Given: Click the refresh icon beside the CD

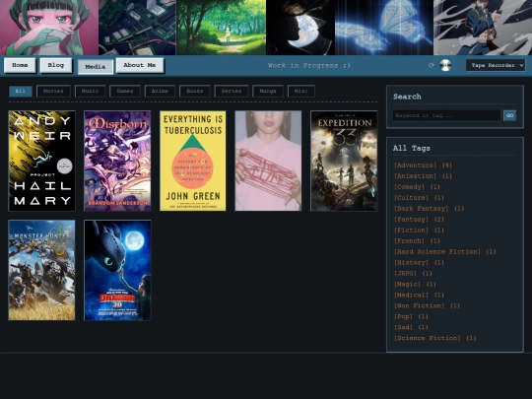Looking at the screenshot, I should 432,65.
